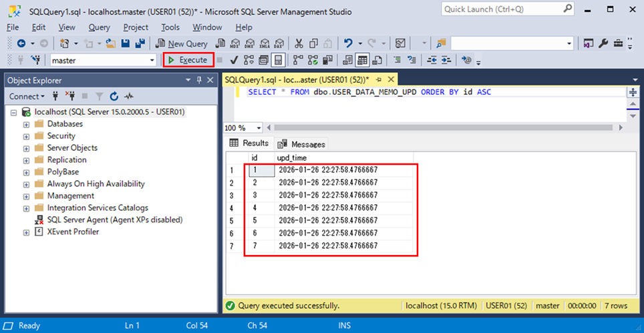The width and height of the screenshot is (644, 333).
Task: Click the Parse query checkmark icon
Action: (x=234, y=60)
